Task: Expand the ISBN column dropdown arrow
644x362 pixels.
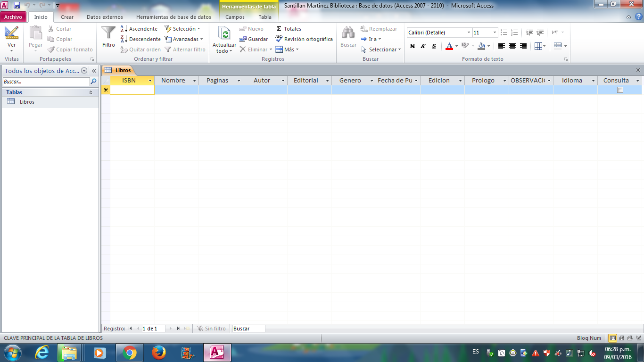Action: coord(150,81)
